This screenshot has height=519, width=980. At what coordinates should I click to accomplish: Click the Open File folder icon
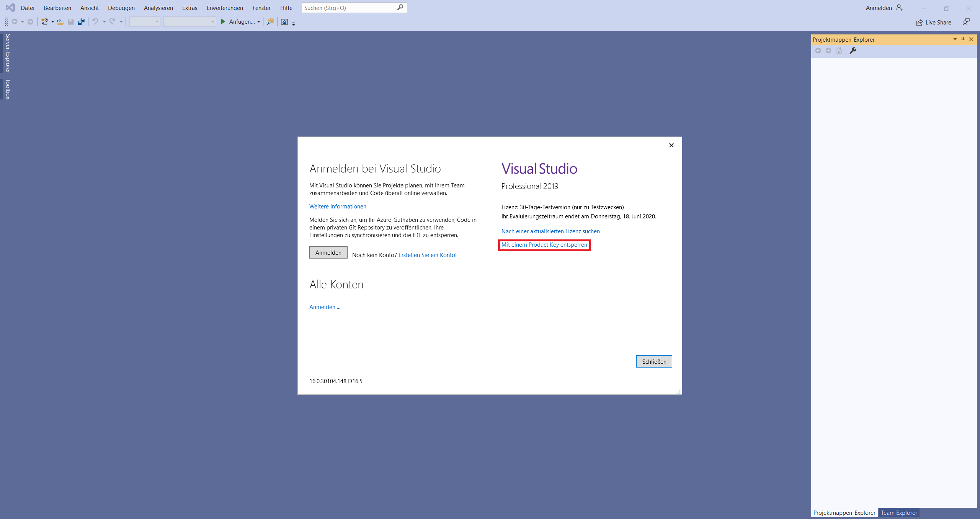point(60,22)
